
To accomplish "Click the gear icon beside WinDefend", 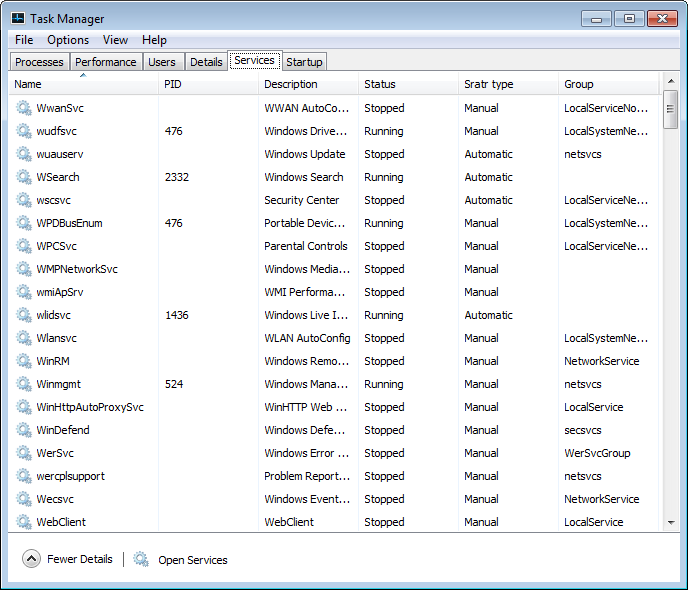I will coord(24,430).
